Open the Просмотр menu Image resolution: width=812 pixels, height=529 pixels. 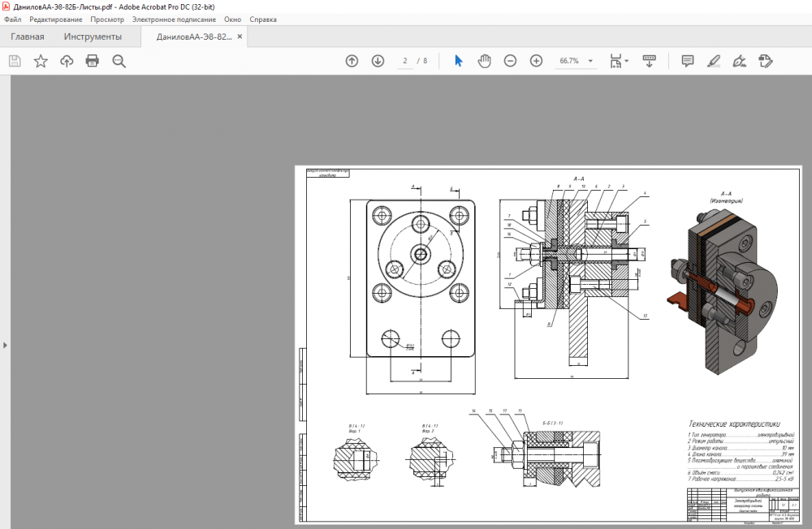pyautogui.click(x=107, y=19)
